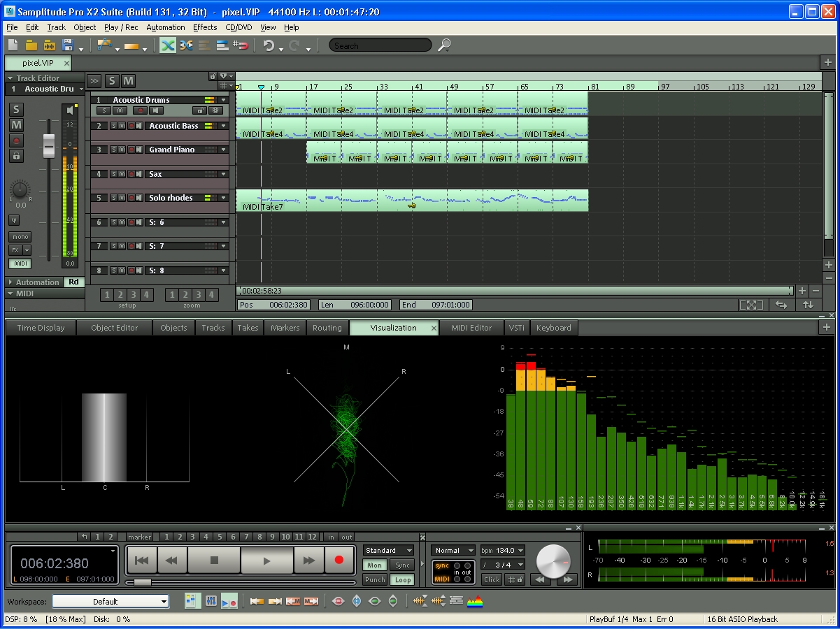
Task: Click the Click metronome button
Action: pyautogui.click(x=492, y=579)
